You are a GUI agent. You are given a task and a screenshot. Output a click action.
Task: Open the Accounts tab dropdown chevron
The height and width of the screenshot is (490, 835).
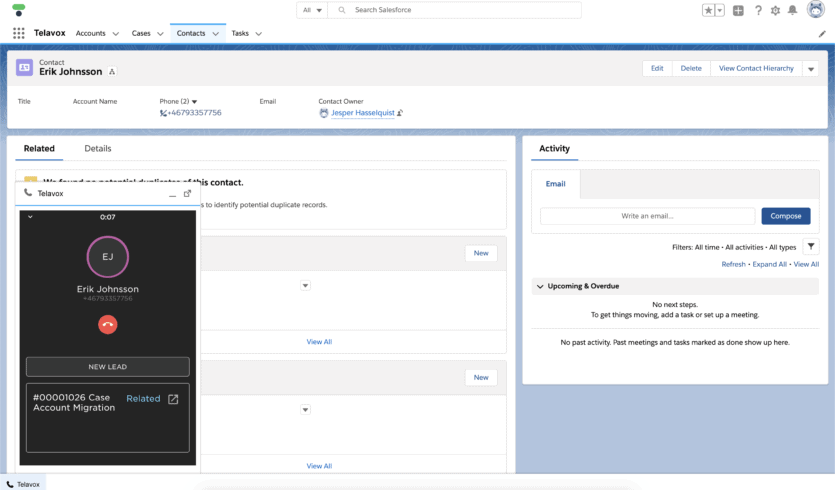coord(116,34)
